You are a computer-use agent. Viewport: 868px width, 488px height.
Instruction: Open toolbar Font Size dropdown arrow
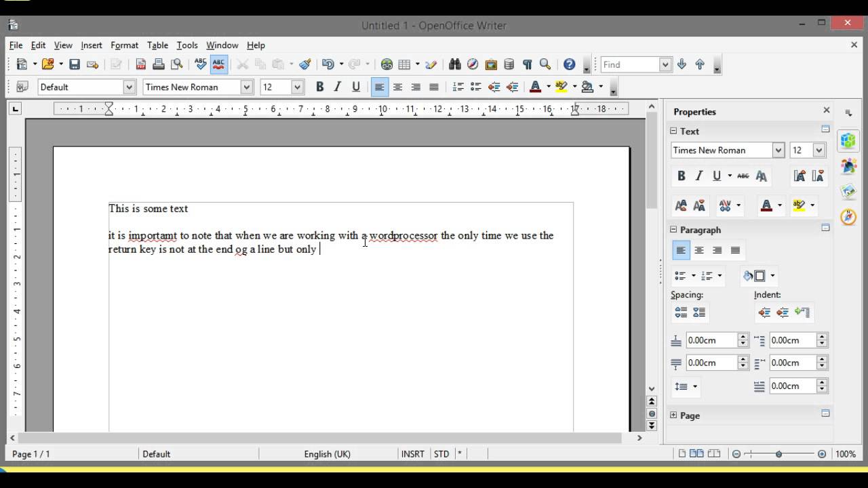click(x=297, y=87)
